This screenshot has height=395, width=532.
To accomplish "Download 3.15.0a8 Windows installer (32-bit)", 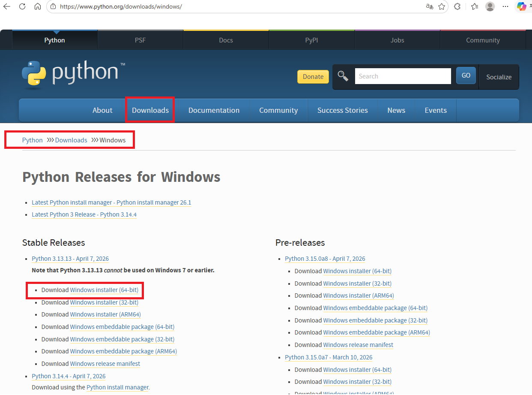I will pyautogui.click(x=357, y=283).
